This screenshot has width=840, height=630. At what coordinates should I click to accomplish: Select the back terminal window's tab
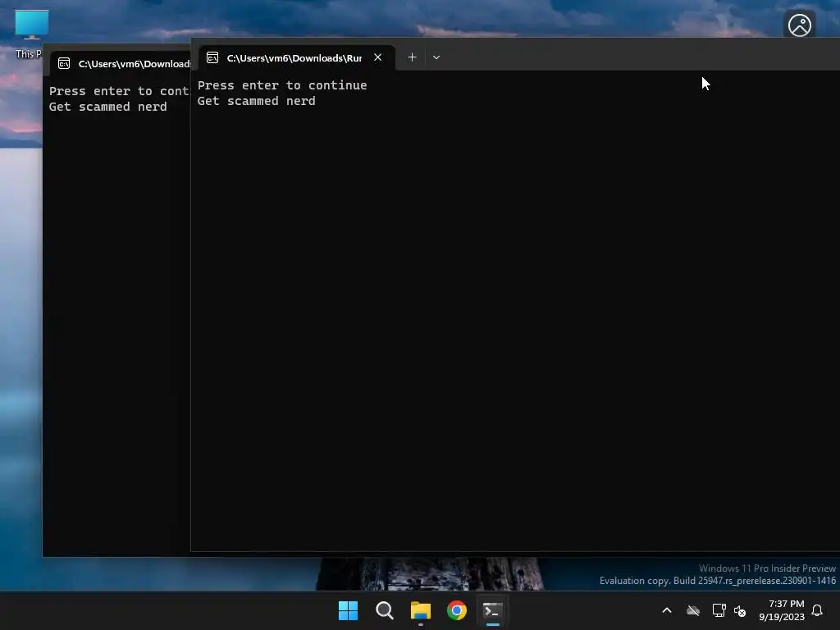(122, 64)
